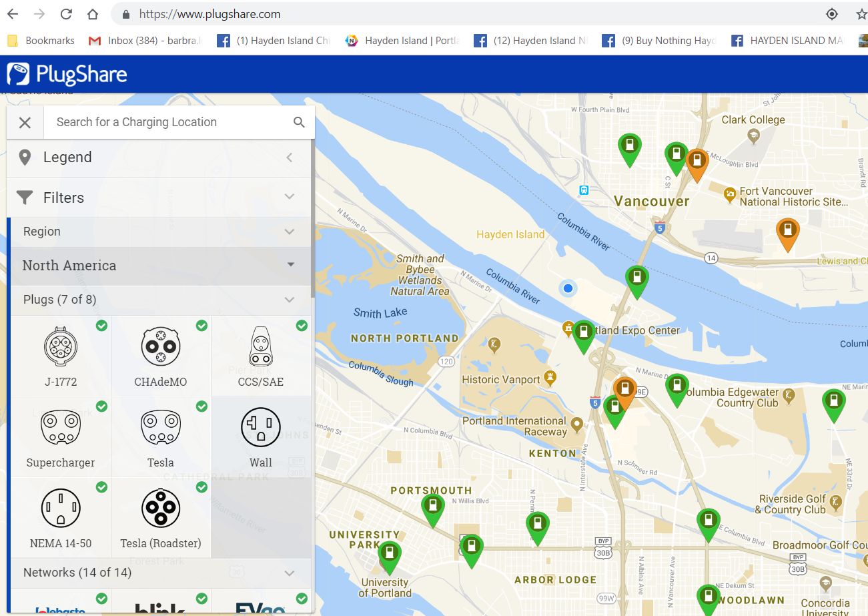868x616 pixels.
Task: Click the location target icon in address bar
Action: (x=832, y=14)
